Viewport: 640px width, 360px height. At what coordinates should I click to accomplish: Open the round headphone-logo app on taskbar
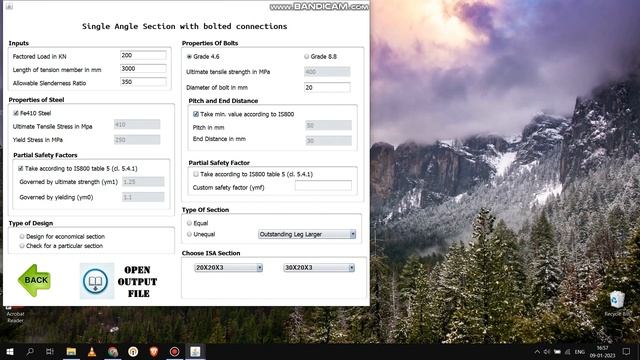[x=133, y=351]
